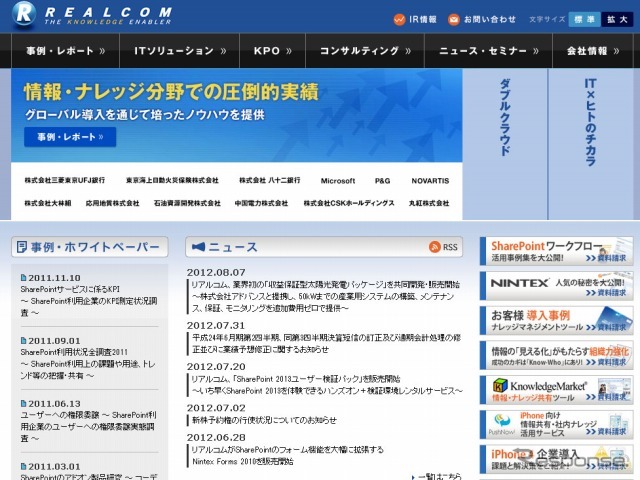Open the 2011.06.13 権限委譲 whitepaper
This screenshot has width=640, height=480.
[x=88, y=427]
